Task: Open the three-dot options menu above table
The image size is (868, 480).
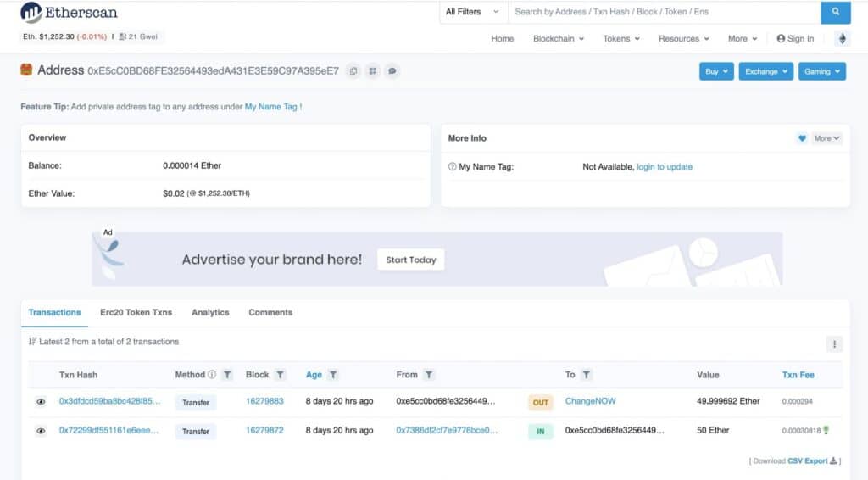Action: (x=834, y=344)
